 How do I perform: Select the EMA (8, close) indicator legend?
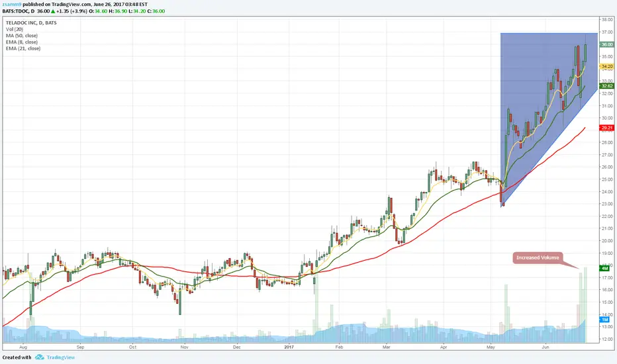click(22, 42)
